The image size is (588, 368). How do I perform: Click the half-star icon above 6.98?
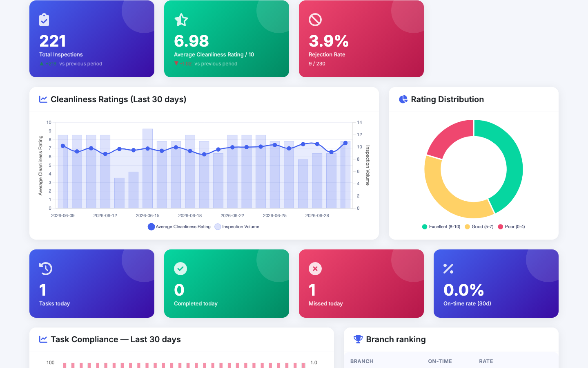[x=181, y=20]
